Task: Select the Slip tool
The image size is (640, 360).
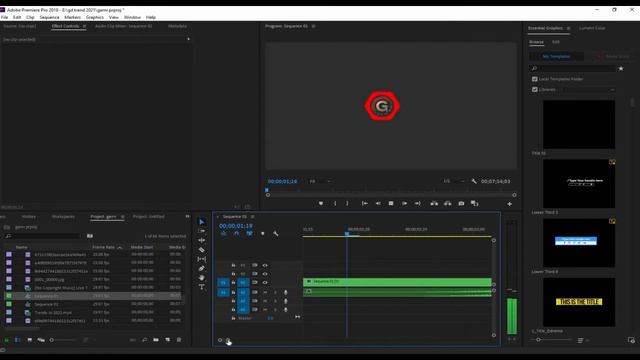Action: (202, 259)
